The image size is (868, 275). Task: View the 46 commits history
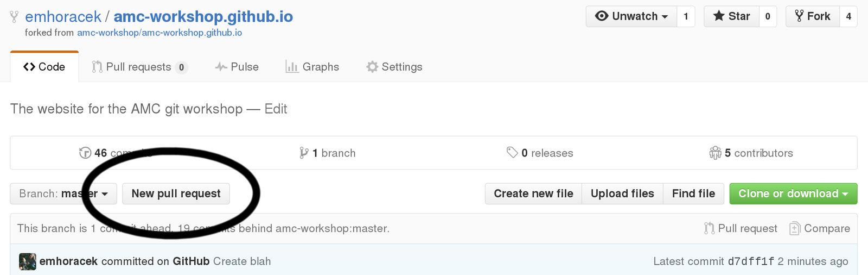click(x=116, y=153)
